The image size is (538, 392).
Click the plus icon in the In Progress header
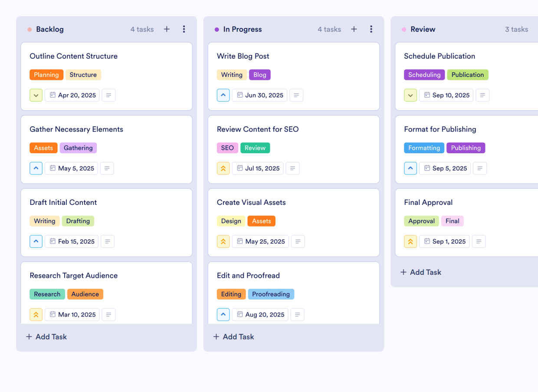point(354,29)
